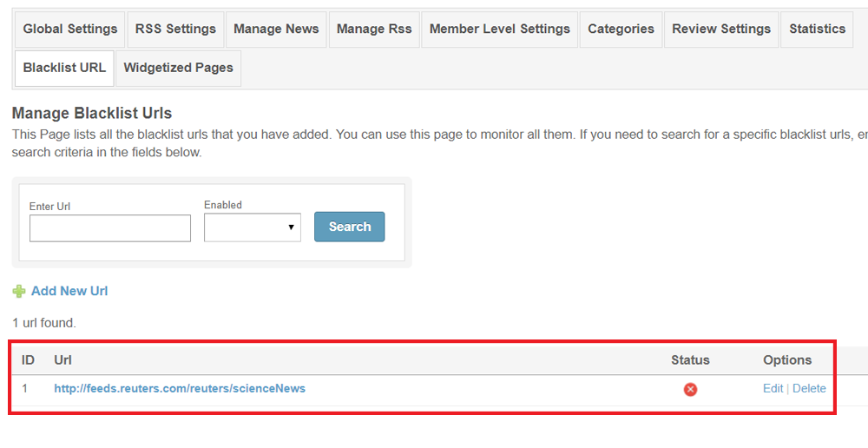
Task: Open the Add New Url link
Action: (69, 292)
